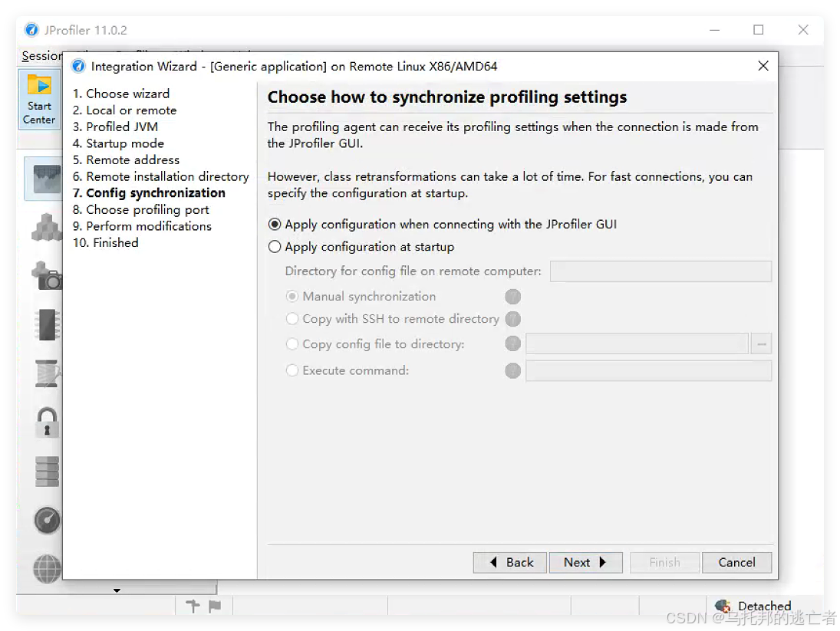Click help icon for Copy config file
Viewport: 840px width, 631px height.
[x=512, y=343]
